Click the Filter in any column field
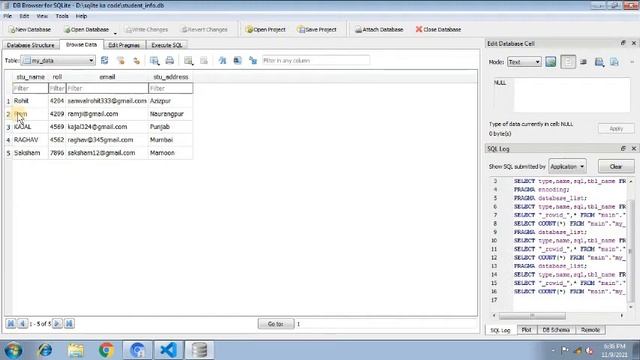The image size is (640, 360). point(316,60)
